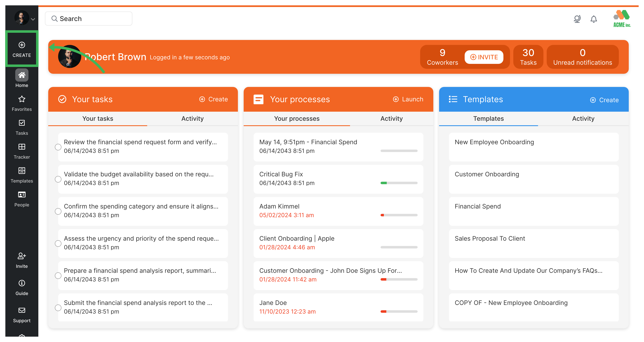This screenshot has width=644, height=342.
Task: Click the globe language icon in header
Action: click(x=577, y=19)
